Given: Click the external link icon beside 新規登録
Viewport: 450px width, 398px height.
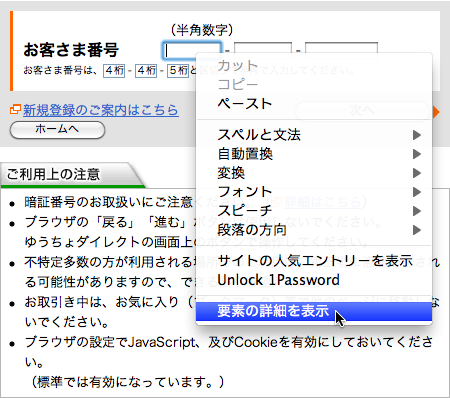Looking at the screenshot, I should pyautogui.click(x=15, y=109).
